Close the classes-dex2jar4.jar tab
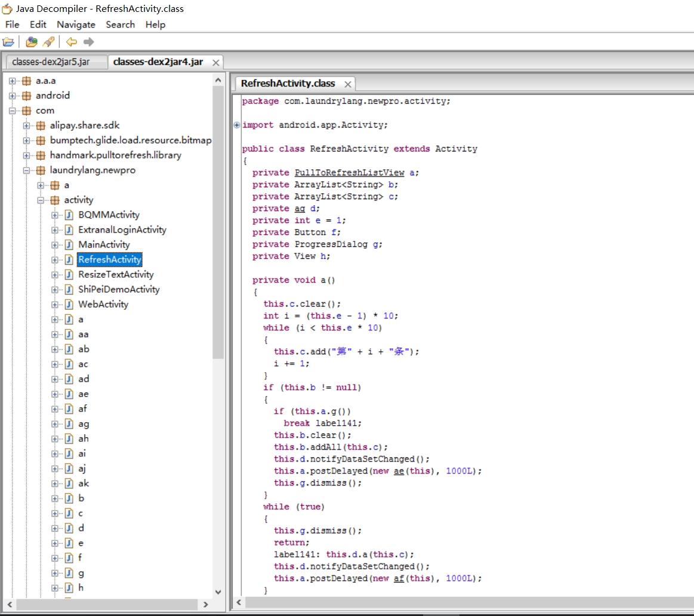694x616 pixels. pyautogui.click(x=216, y=63)
